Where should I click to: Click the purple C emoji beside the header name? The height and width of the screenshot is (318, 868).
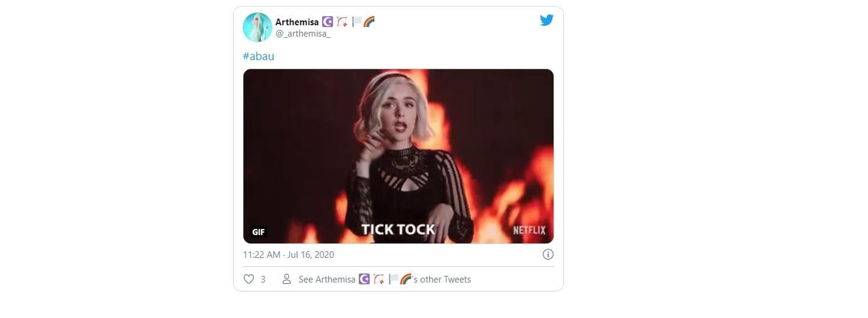point(327,22)
